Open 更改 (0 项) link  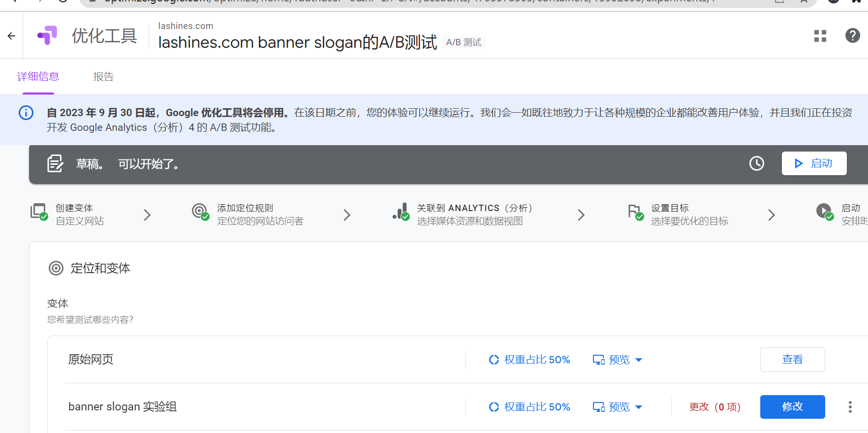click(714, 407)
